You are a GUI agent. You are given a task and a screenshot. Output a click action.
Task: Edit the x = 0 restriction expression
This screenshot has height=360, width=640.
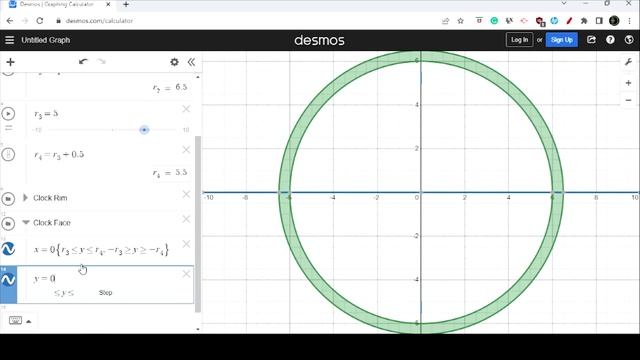coord(101,250)
